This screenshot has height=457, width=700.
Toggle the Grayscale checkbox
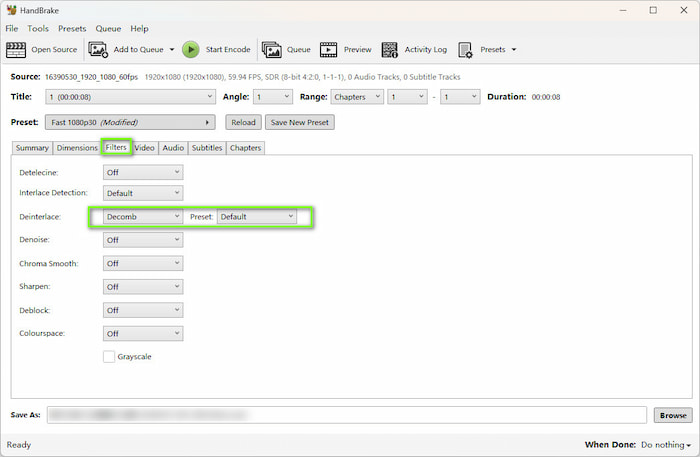pos(108,357)
